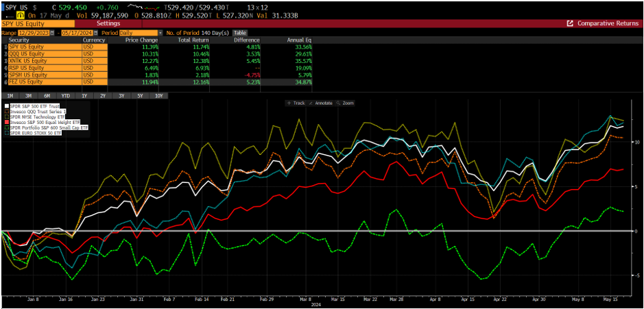Click No. of Period 140 Day(s) value

click(x=215, y=33)
